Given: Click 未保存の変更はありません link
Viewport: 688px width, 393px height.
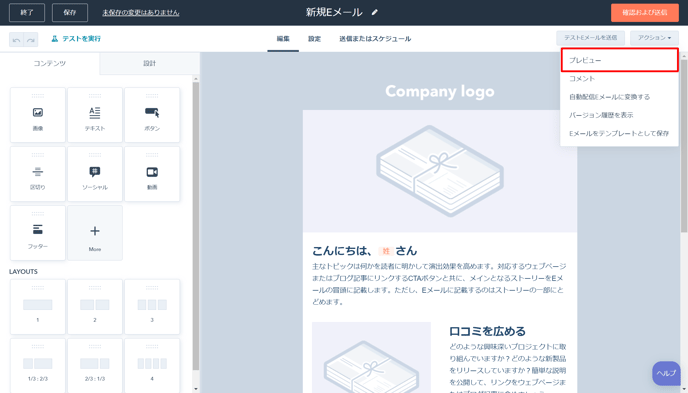Looking at the screenshot, I should 141,13.
